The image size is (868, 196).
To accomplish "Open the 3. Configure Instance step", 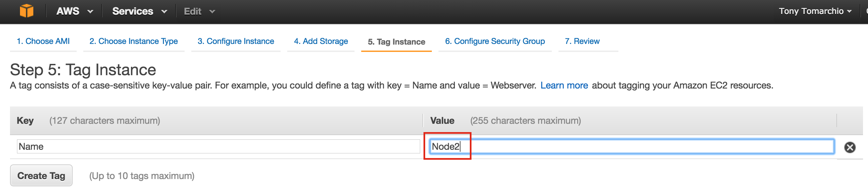I will pos(236,41).
